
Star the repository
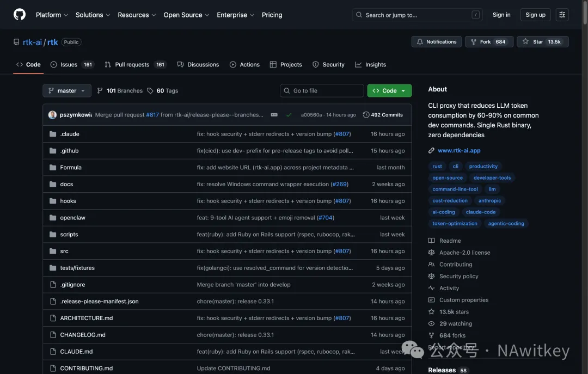tap(542, 41)
